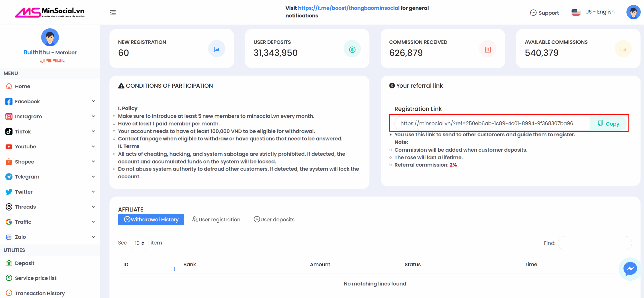Image resolution: width=644 pixels, height=298 pixels.
Task: Click the sidebar user avatar image
Action: pyautogui.click(x=50, y=37)
